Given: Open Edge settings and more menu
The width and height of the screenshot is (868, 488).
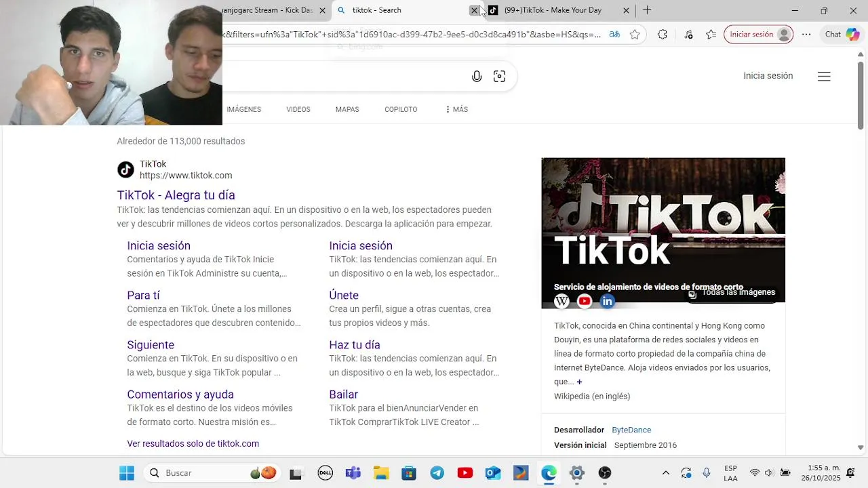Looking at the screenshot, I should (x=806, y=35).
